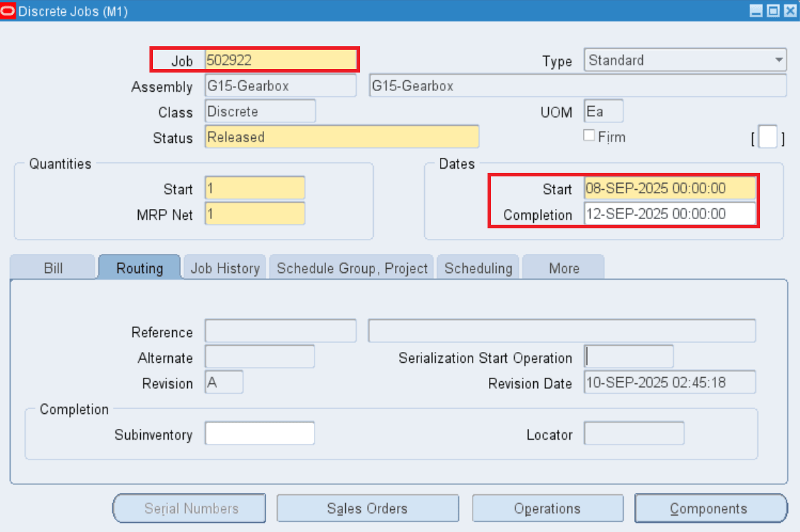The height and width of the screenshot is (532, 800).
Task: Minimize the Discrete Jobs window
Action: pos(757,11)
